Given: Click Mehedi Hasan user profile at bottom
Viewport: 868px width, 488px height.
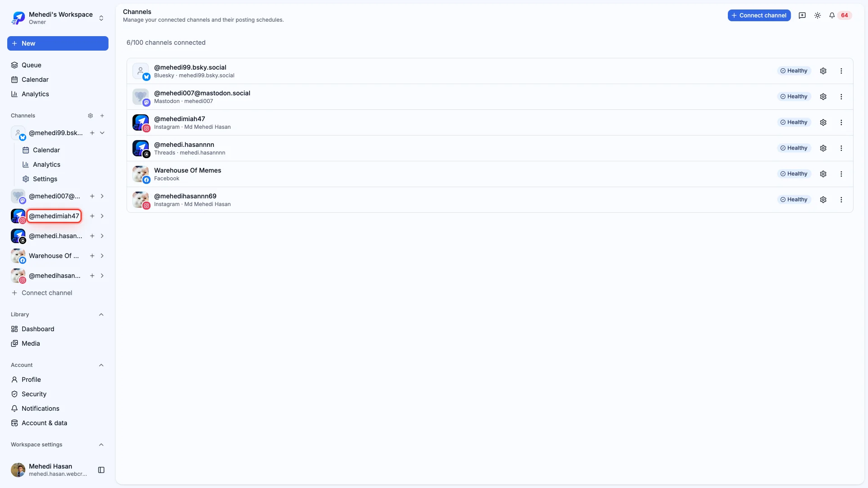Looking at the screenshot, I should tap(49, 470).
